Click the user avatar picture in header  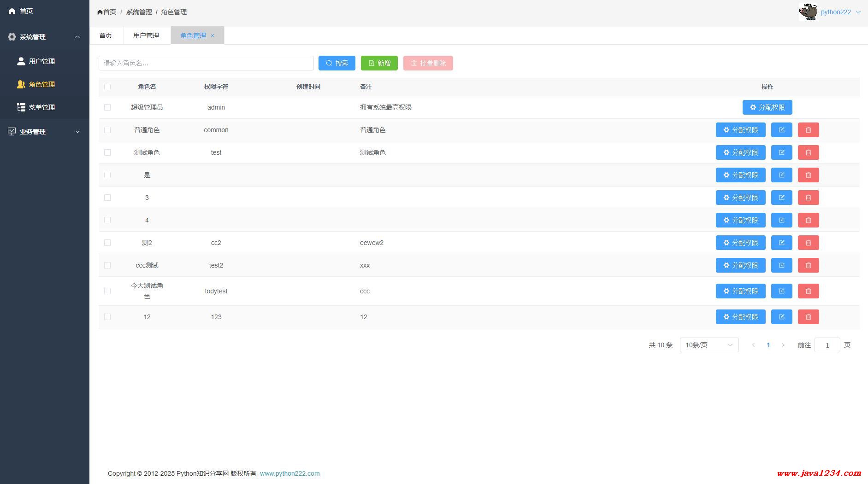(808, 12)
